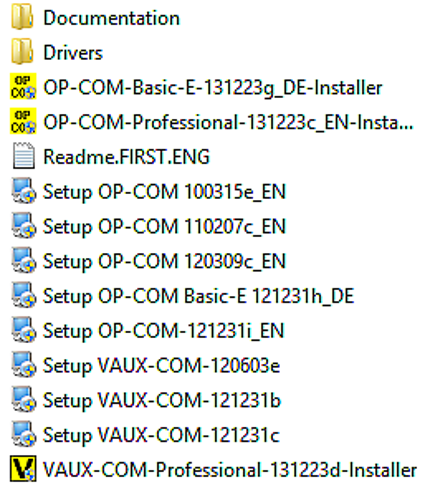Select the Documentation folder name
The image size is (430, 500).
112,18
